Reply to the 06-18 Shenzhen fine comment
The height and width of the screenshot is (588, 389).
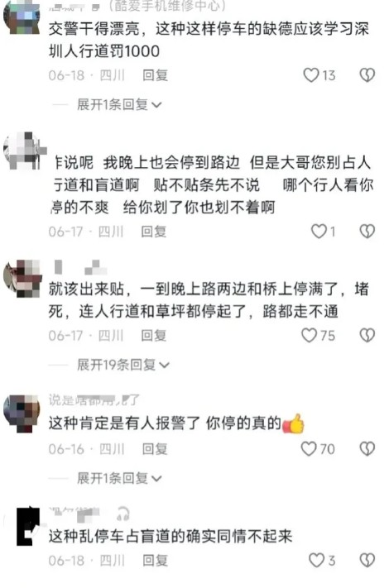point(155,75)
